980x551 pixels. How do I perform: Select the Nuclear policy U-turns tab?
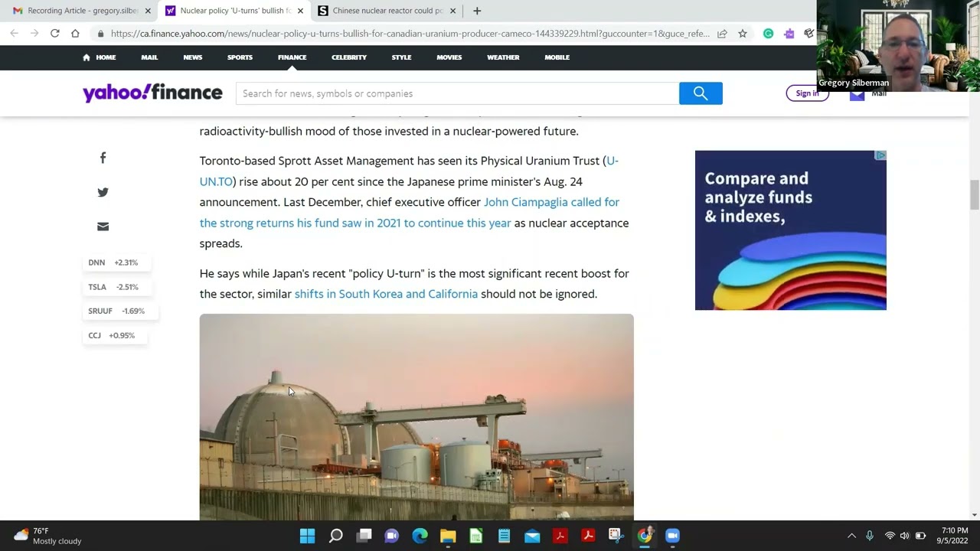click(234, 11)
